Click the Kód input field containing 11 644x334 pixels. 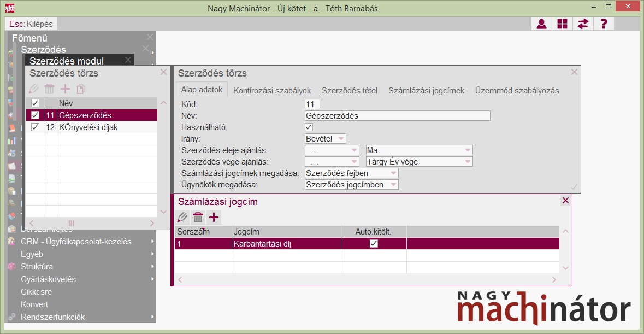point(312,104)
